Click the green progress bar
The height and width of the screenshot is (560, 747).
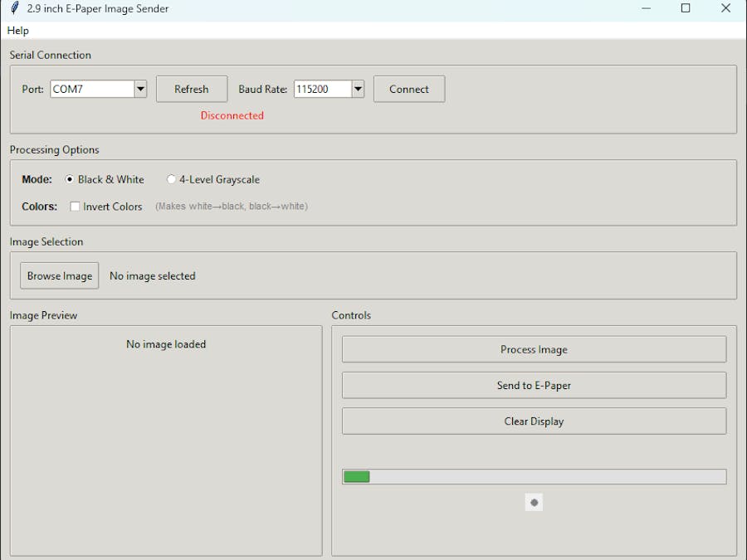[534, 477]
